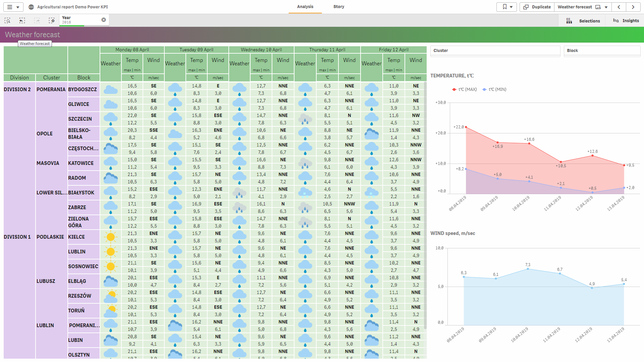Open app info dots icon
644x362 pixels.
click(31, 7)
